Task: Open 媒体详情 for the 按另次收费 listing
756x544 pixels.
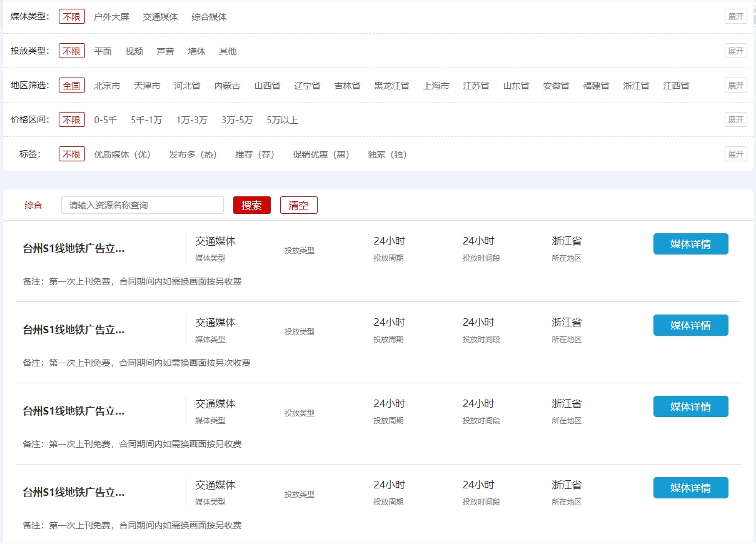Action: pyautogui.click(x=690, y=325)
